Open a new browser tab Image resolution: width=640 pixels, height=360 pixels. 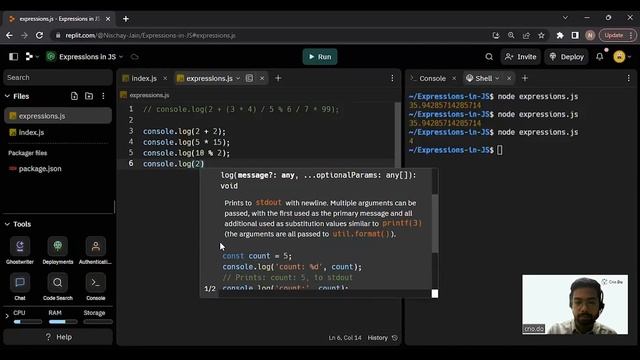coord(126,19)
